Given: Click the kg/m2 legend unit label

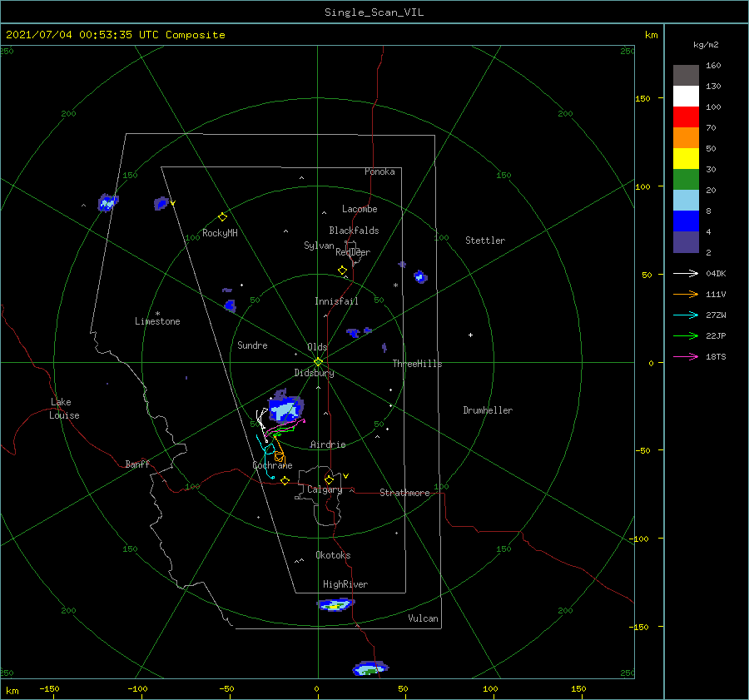Looking at the screenshot, I should coord(706,44).
